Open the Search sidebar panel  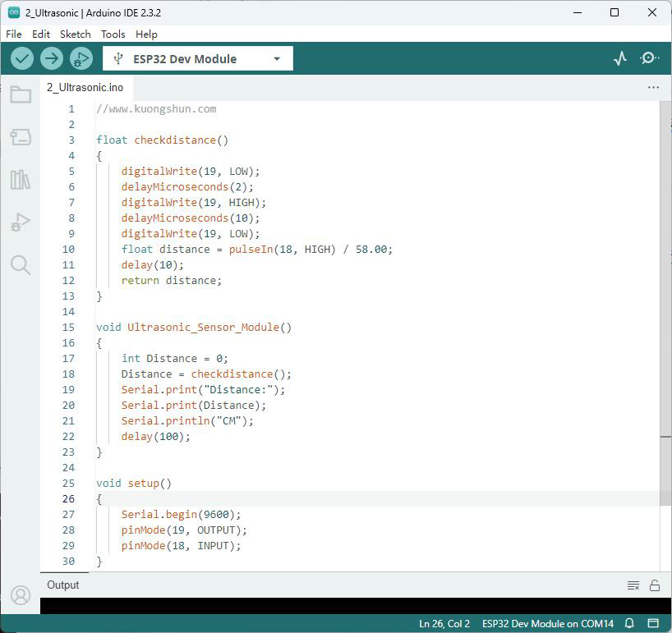coord(21,264)
